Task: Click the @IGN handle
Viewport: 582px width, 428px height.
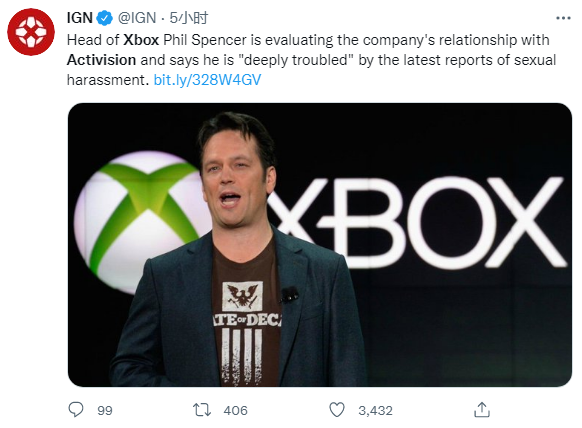Action: (x=137, y=18)
